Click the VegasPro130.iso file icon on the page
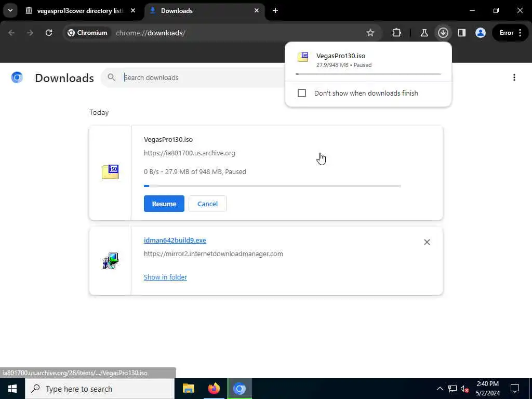The image size is (532, 399). (x=110, y=172)
